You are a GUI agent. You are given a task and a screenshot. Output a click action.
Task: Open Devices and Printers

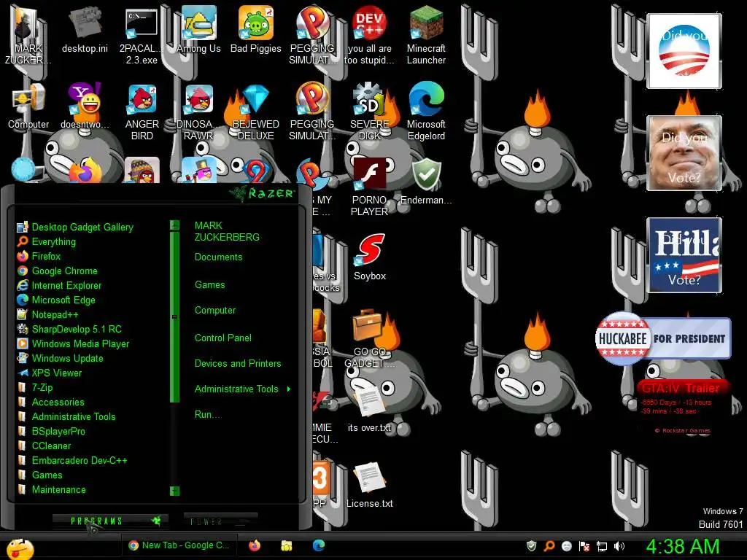pos(238,363)
